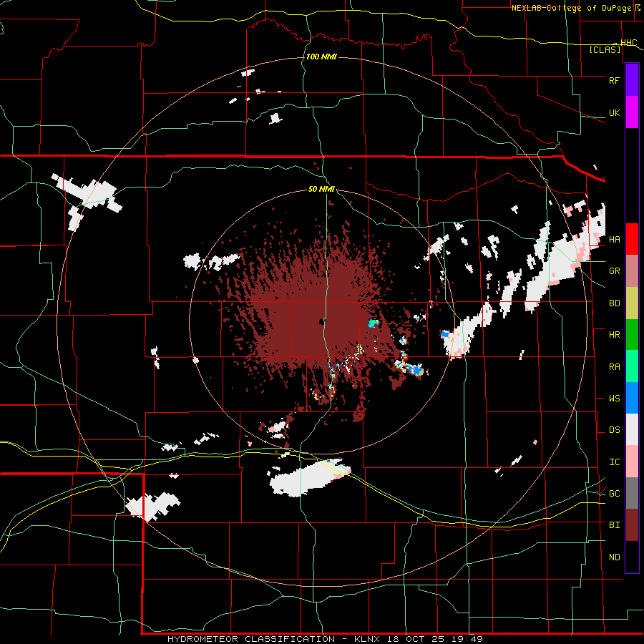Viewport: 644px width, 644px height.
Task: Click the 100 NMI range ring label
Action: pos(321,57)
